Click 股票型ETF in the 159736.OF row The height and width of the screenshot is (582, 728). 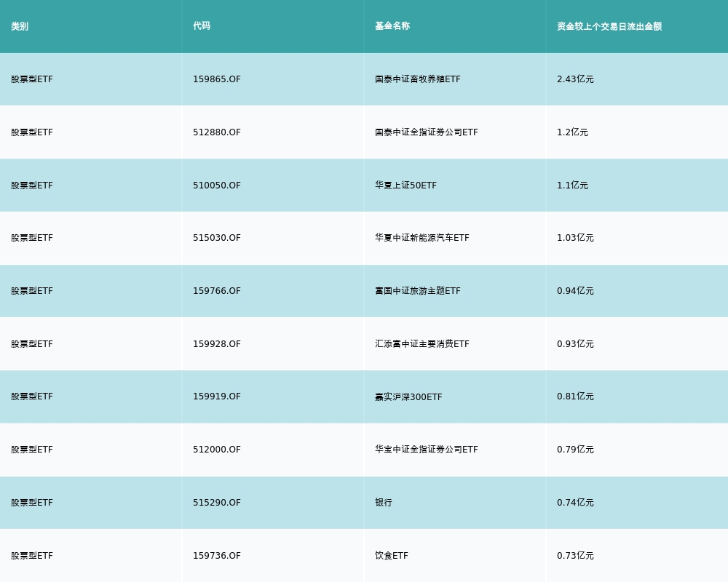pyautogui.click(x=32, y=556)
